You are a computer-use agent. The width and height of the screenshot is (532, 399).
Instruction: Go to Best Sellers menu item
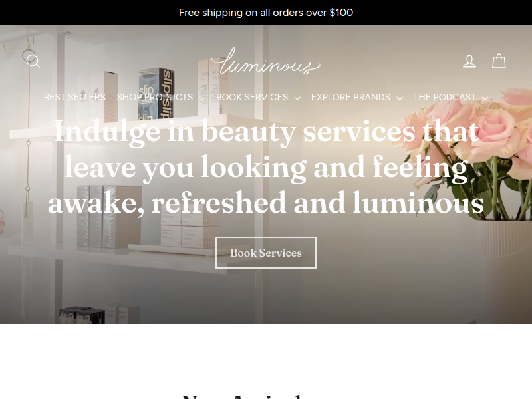pos(74,97)
